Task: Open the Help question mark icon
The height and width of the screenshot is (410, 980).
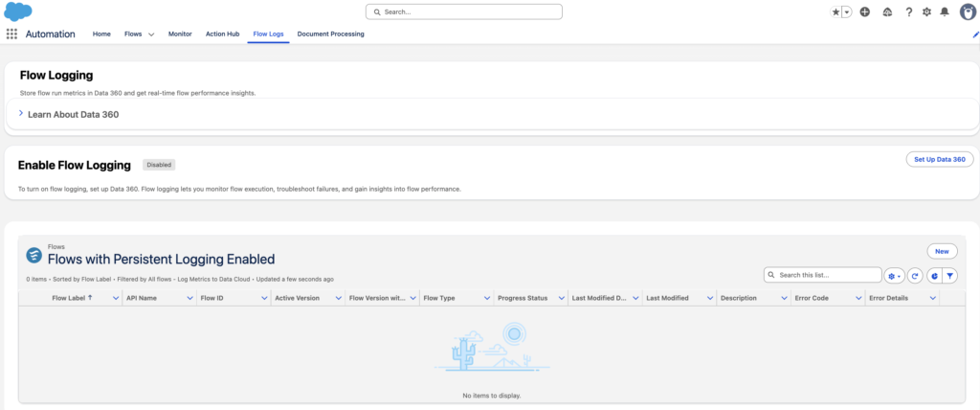Action: tap(909, 11)
